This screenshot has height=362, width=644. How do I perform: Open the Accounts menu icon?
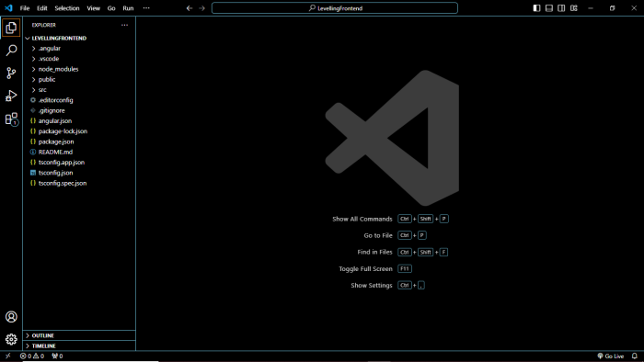(11, 317)
